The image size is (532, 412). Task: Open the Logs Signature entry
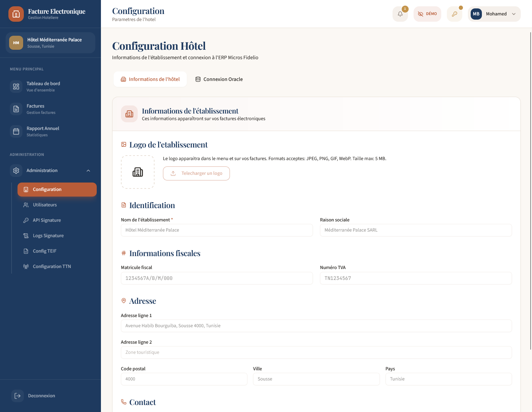(48, 235)
